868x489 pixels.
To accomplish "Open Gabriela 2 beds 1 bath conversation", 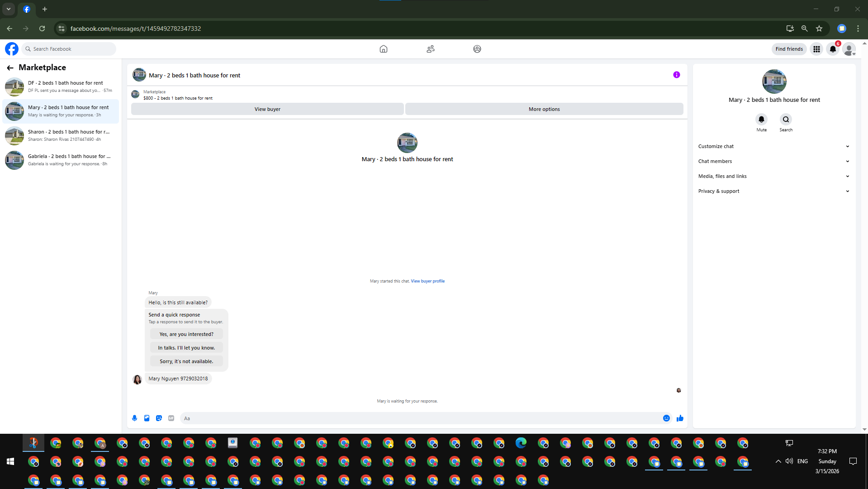I will (61, 160).
